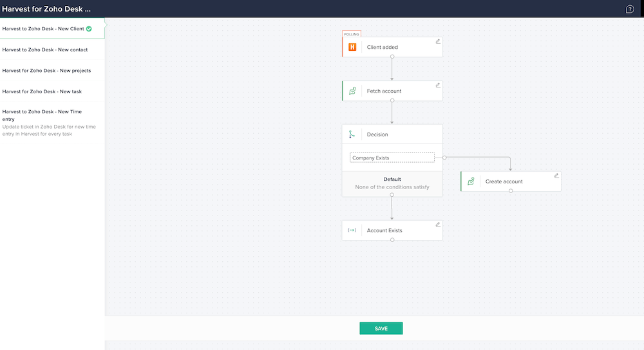Click the Create account node label
Image resolution: width=644 pixels, height=350 pixels.
(x=504, y=181)
